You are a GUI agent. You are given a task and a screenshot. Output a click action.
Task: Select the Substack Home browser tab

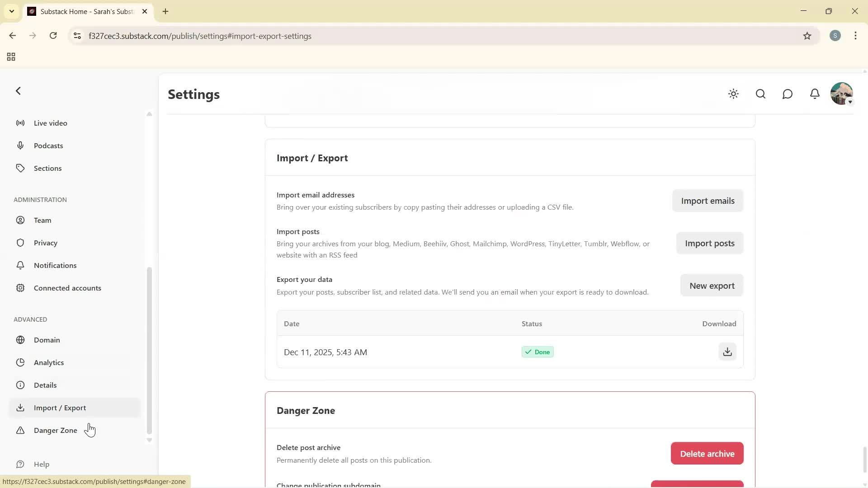point(81,11)
